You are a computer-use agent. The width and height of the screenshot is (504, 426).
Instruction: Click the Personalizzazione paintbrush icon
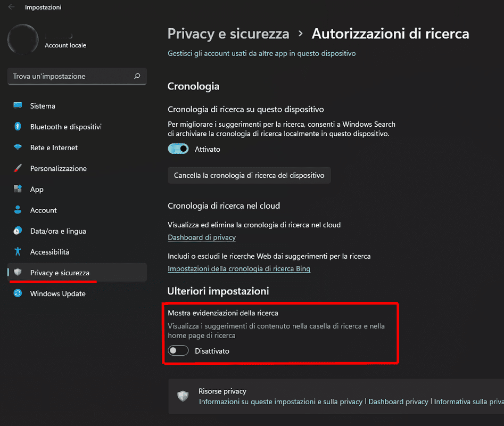click(x=18, y=168)
